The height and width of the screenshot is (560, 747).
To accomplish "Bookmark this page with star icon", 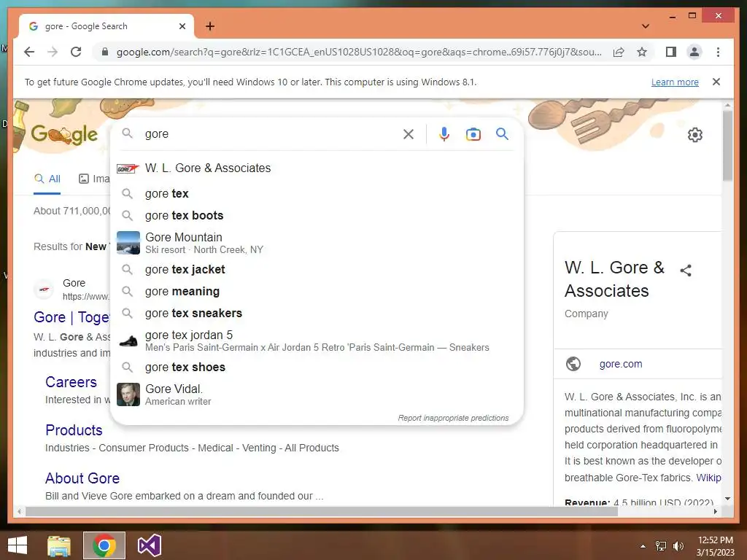I will coord(642,52).
